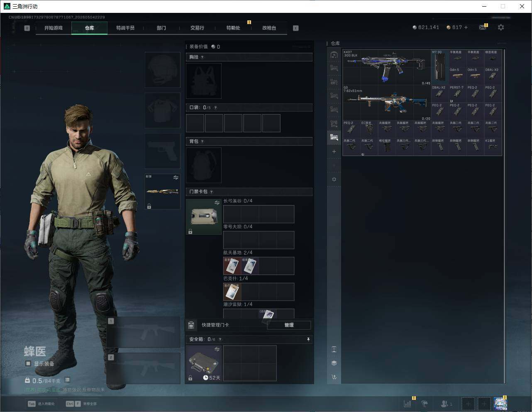
Task: Open the carry weight details list icon
Action: [67, 380]
